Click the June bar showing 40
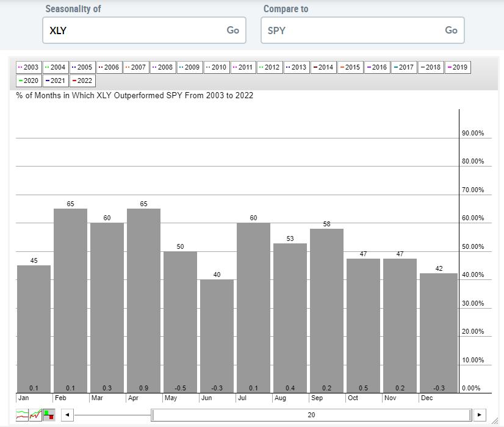This screenshot has width=504, height=427. point(217,335)
